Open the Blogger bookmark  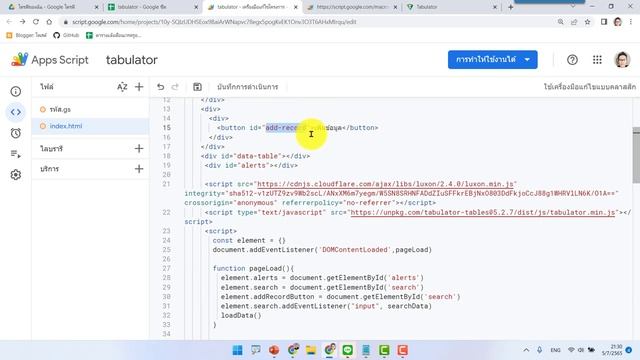point(27,35)
